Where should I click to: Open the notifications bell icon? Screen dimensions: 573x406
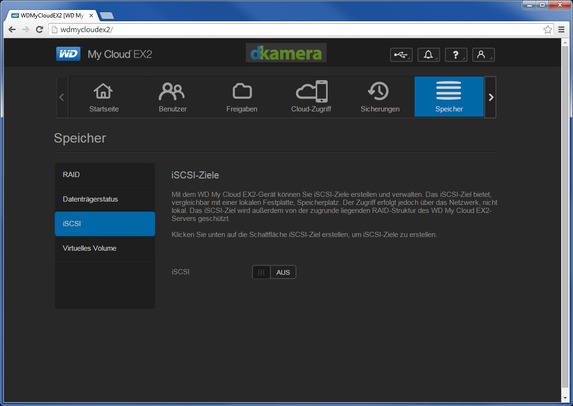428,55
